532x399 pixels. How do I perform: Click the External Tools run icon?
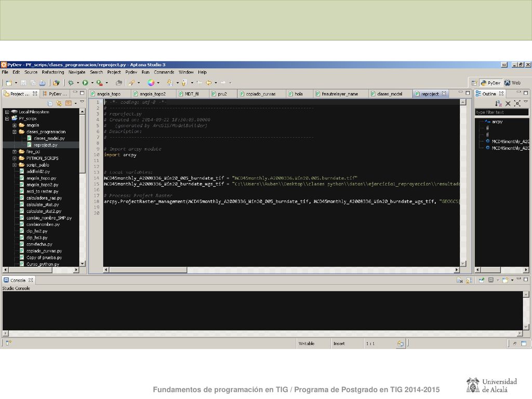[x=99, y=83]
